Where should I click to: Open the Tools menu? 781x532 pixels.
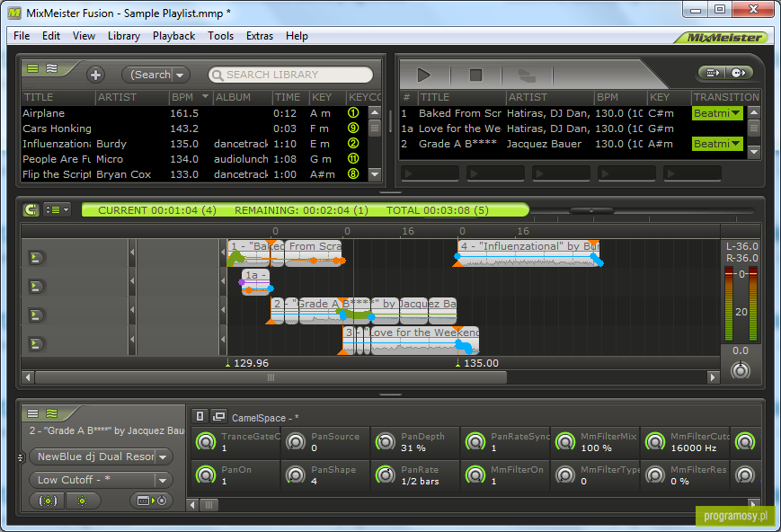pyautogui.click(x=221, y=36)
